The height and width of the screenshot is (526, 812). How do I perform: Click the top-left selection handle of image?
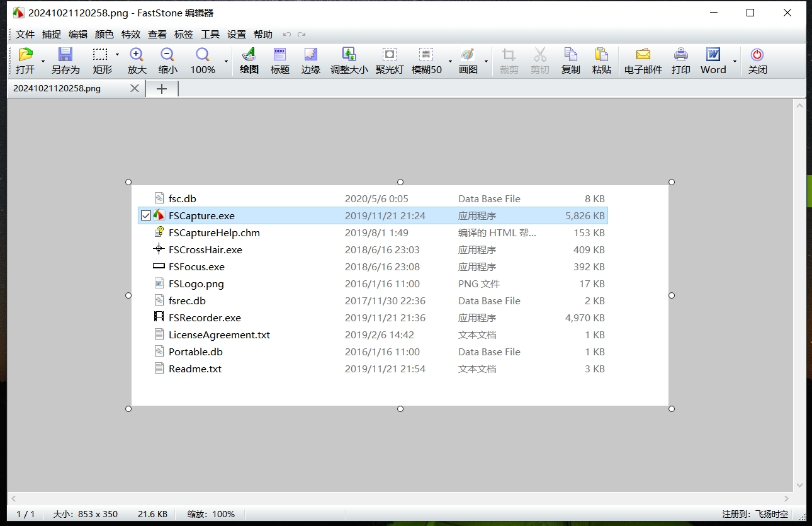128,182
